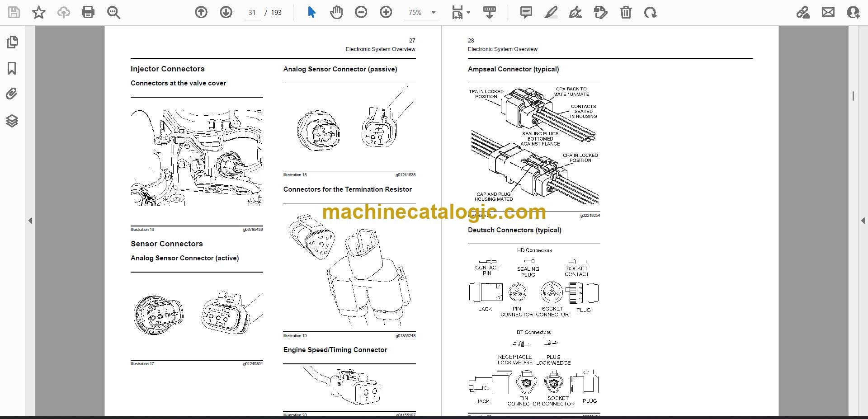
Task: Expand the right tools pane arrow
Action: (x=863, y=221)
